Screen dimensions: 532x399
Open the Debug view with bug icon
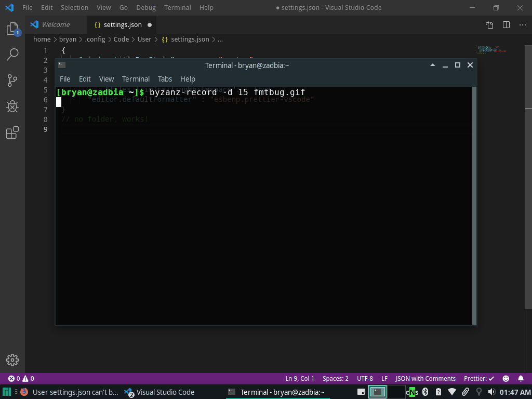click(x=12, y=107)
